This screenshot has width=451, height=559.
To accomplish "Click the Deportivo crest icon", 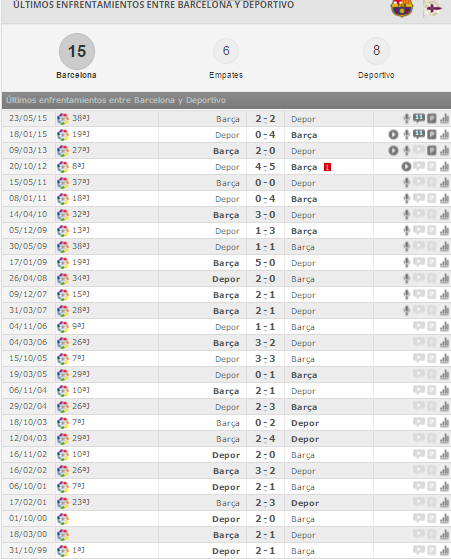I will tap(432, 9).
